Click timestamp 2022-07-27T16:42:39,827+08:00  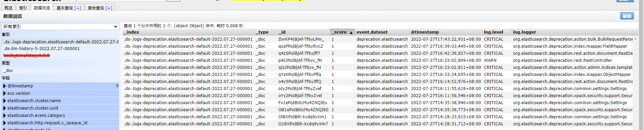446,53
